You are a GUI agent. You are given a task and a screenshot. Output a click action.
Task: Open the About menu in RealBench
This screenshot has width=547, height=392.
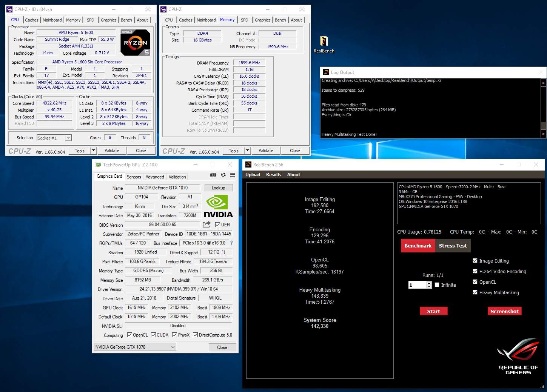[294, 175]
